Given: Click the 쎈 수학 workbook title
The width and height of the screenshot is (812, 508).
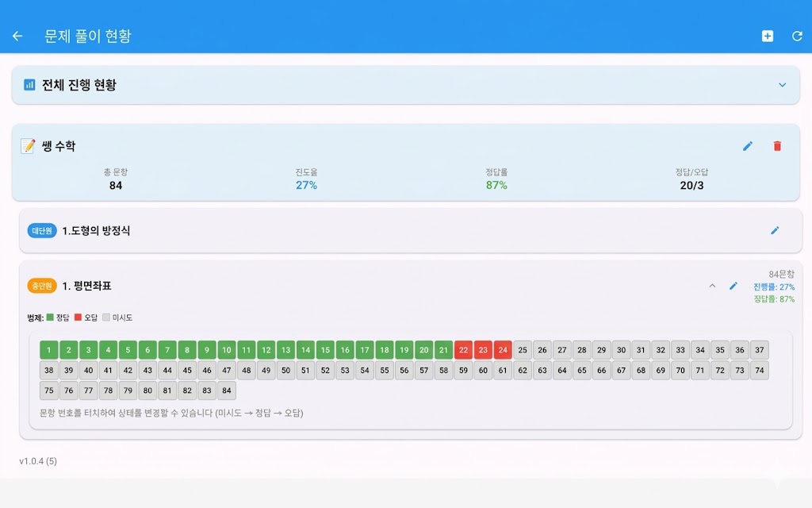Looking at the screenshot, I should pos(59,146).
